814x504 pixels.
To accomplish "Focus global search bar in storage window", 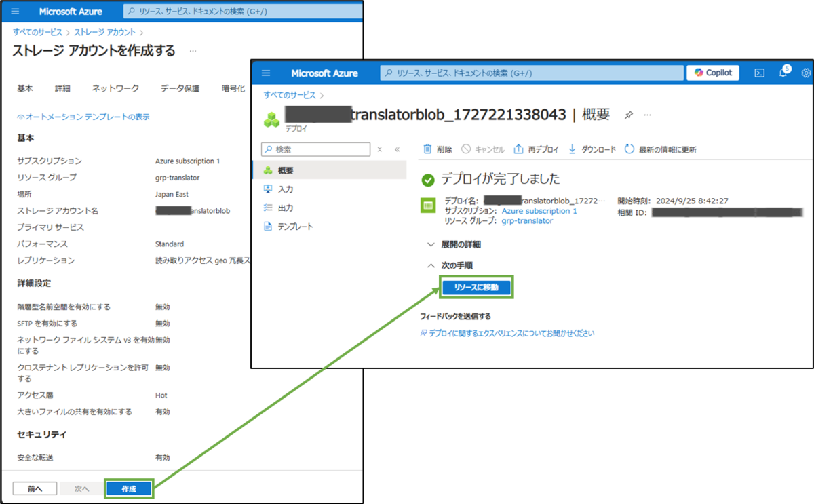I will [x=244, y=12].
